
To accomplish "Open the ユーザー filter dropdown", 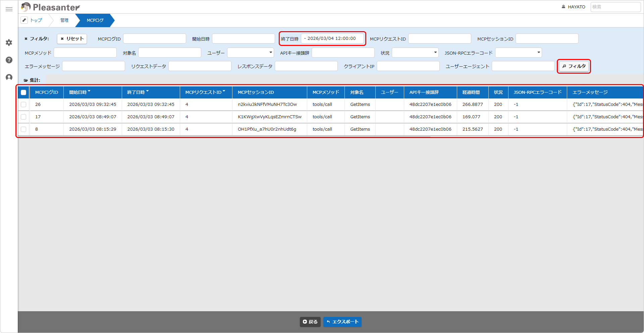I will point(251,53).
